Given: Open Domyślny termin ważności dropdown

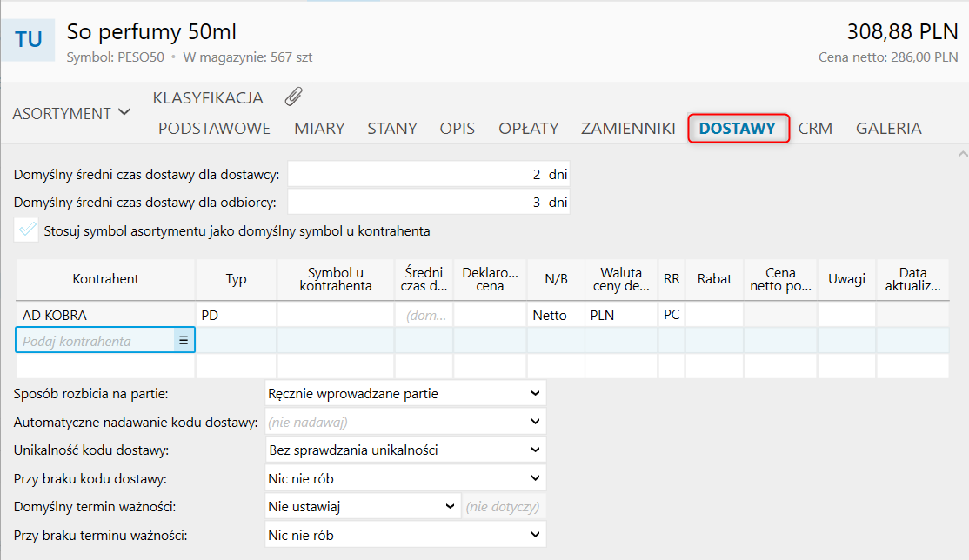Looking at the screenshot, I should tap(363, 506).
